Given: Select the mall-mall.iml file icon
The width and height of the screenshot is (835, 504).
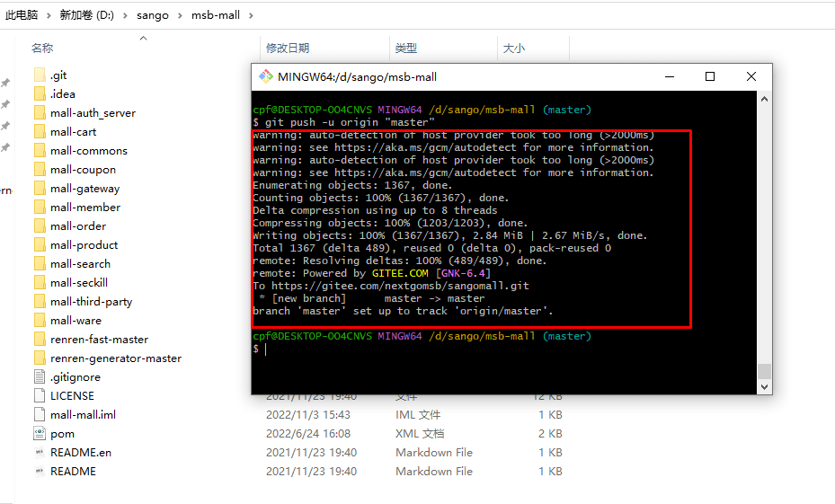Looking at the screenshot, I should point(40,414).
